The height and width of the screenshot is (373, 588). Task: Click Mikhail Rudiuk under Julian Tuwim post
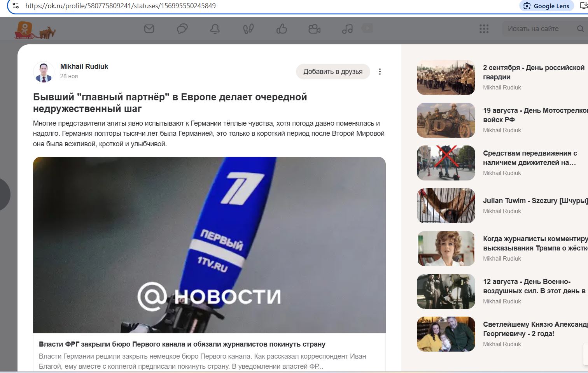[502, 211]
